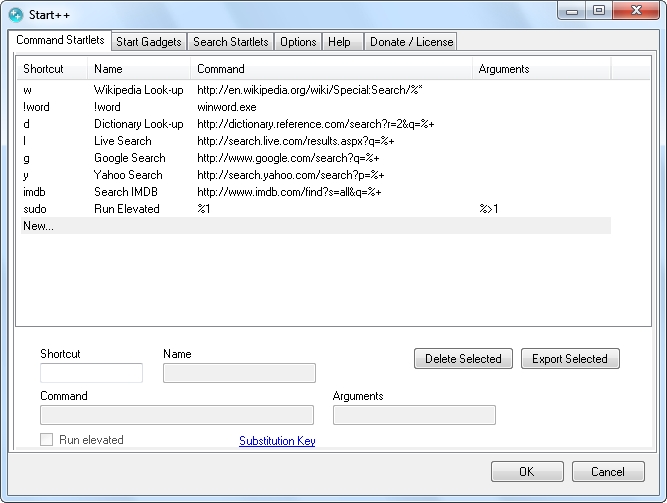Click the New... row in list
The image size is (667, 503).
pos(40,226)
